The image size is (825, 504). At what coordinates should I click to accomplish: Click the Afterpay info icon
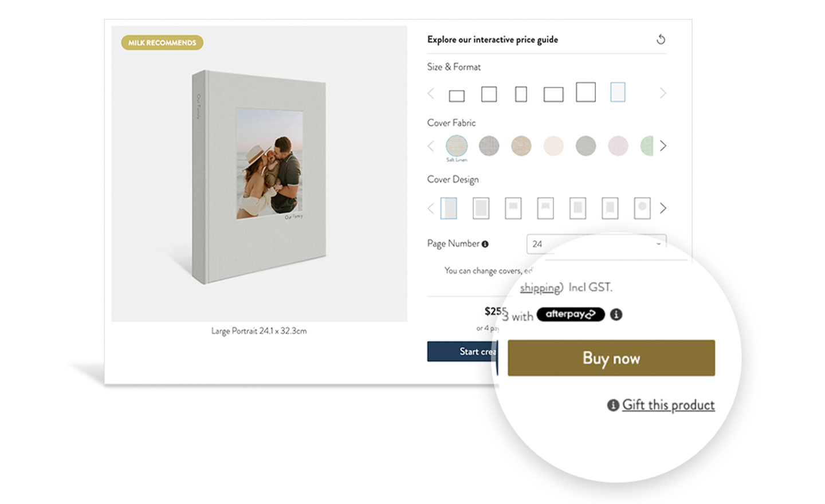tap(616, 314)
